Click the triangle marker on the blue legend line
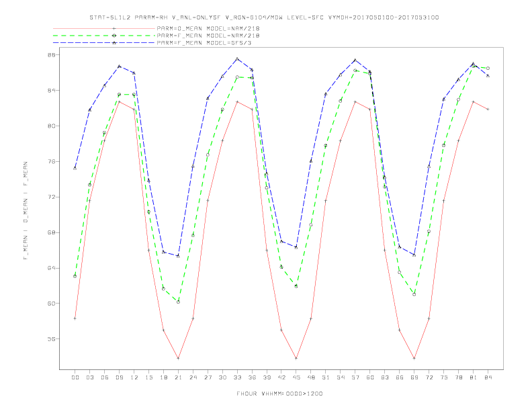The image size is (532, 411). coord(114,43)
